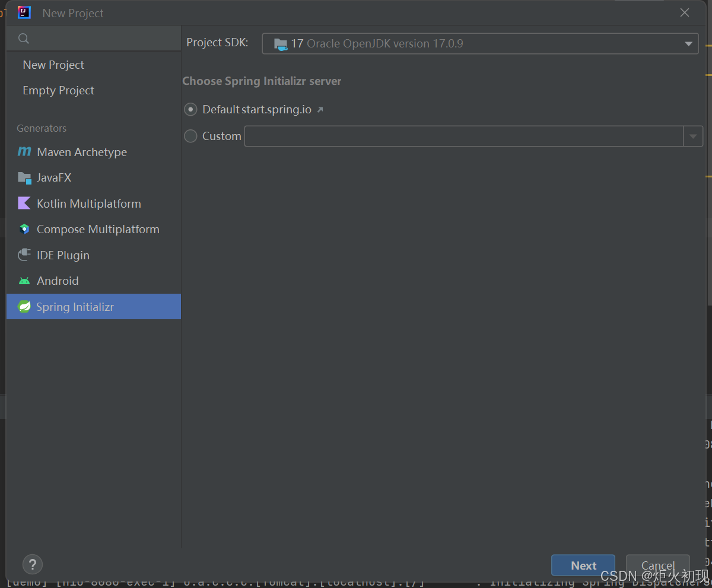Select the Custom server radio button
This screenshot has height=588, width=712.
190,136
